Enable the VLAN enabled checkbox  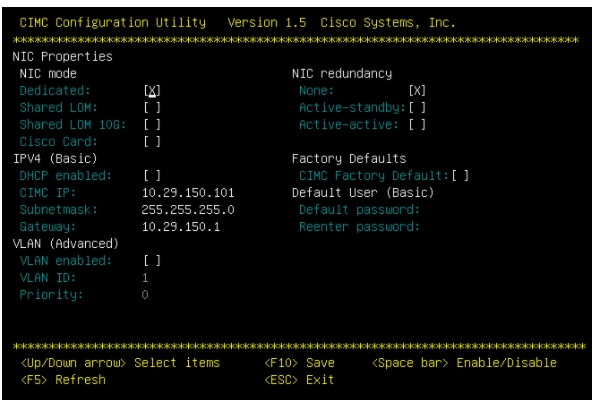click(x=152, y=261)
